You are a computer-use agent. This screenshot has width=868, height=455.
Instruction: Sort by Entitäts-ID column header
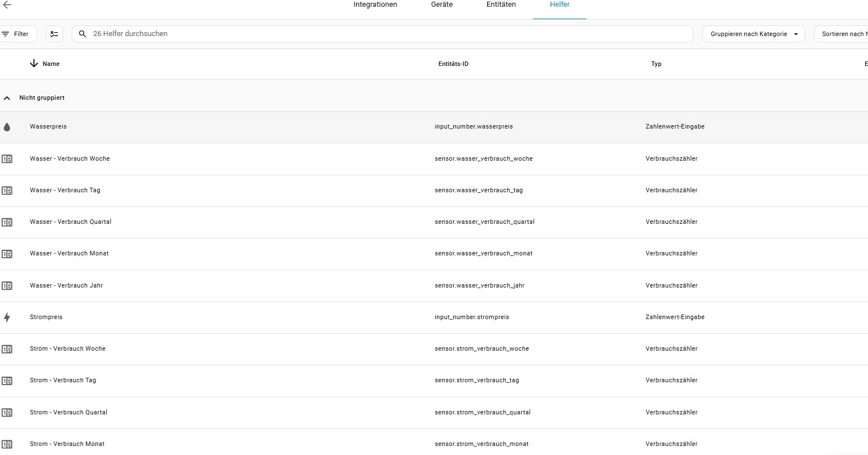tap(453, 64)
